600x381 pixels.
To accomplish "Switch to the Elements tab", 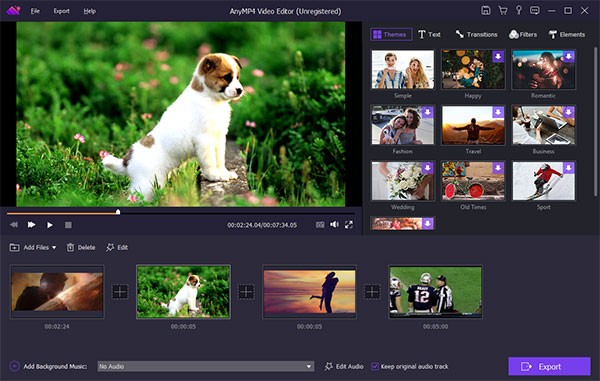I will tap(567, 34).
